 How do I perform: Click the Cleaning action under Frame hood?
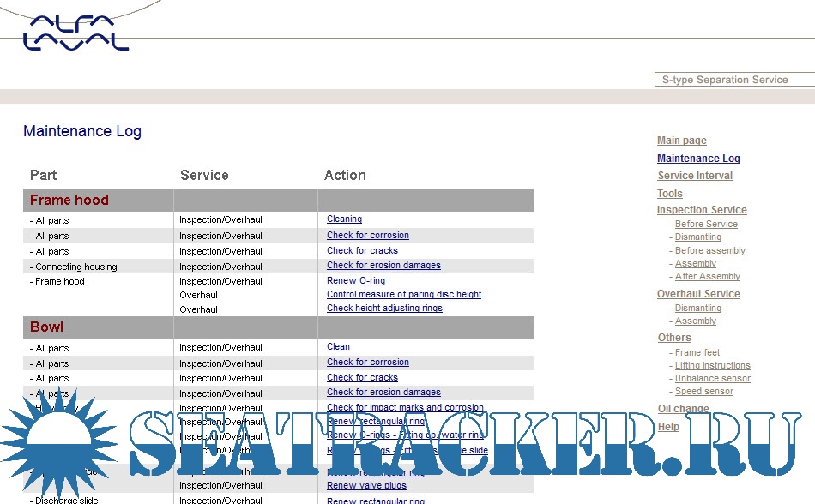pos(344,219)
